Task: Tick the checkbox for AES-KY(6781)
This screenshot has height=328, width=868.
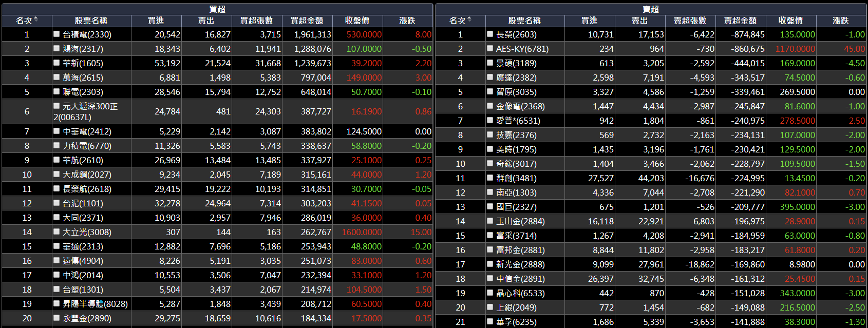Action: click(490, 48)
